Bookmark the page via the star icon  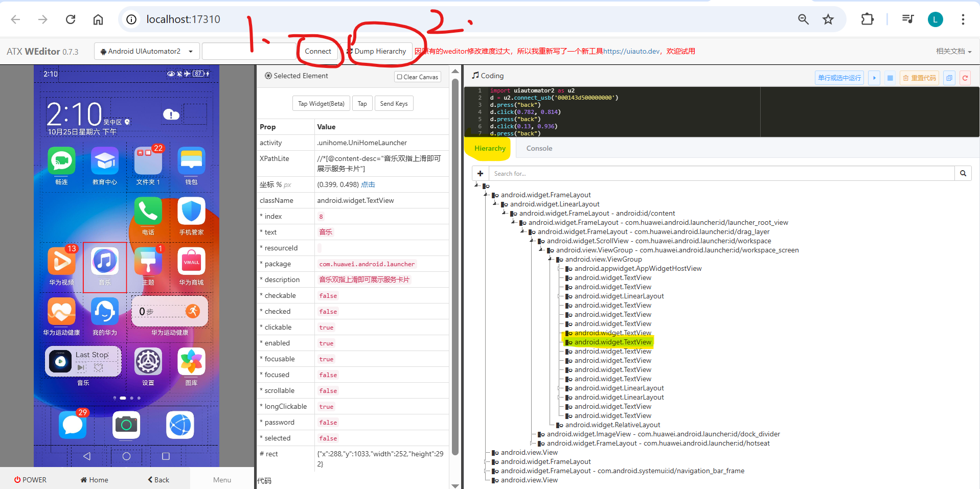pyautogui.click(x=828, y=19)
